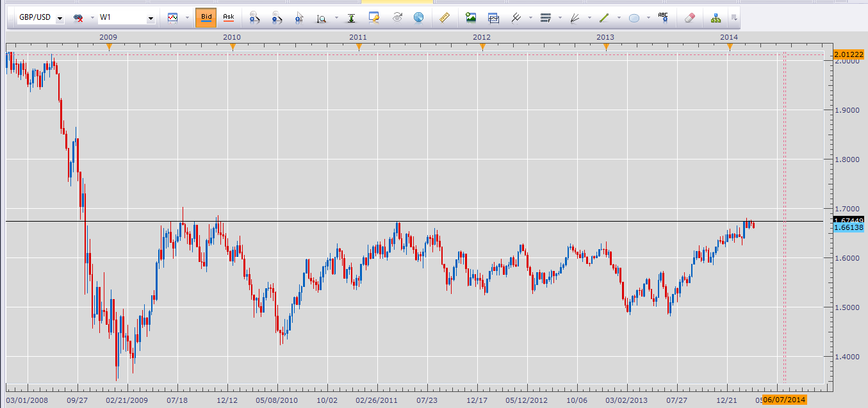Click the 06/07/2014 orange date label
868x408 pixels.
785,399
